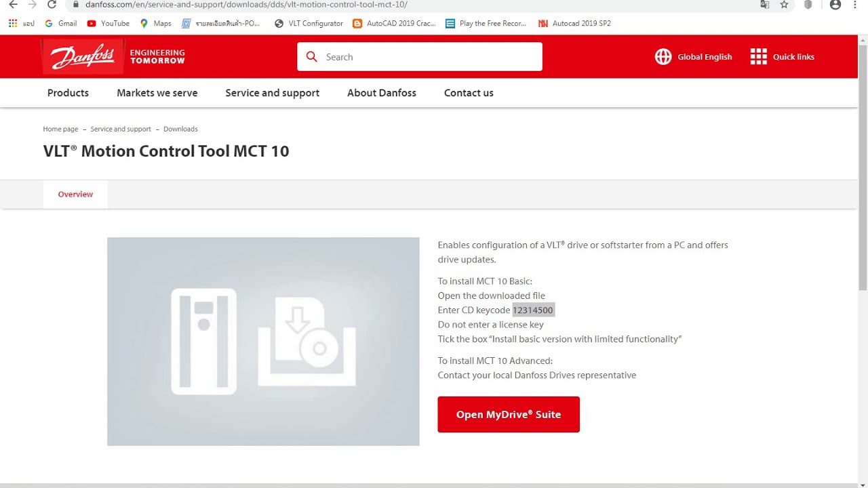868x488 pixels.
Task: Open the AutoCAD 2019 Crac... bookmark
Action: [394, 23]
